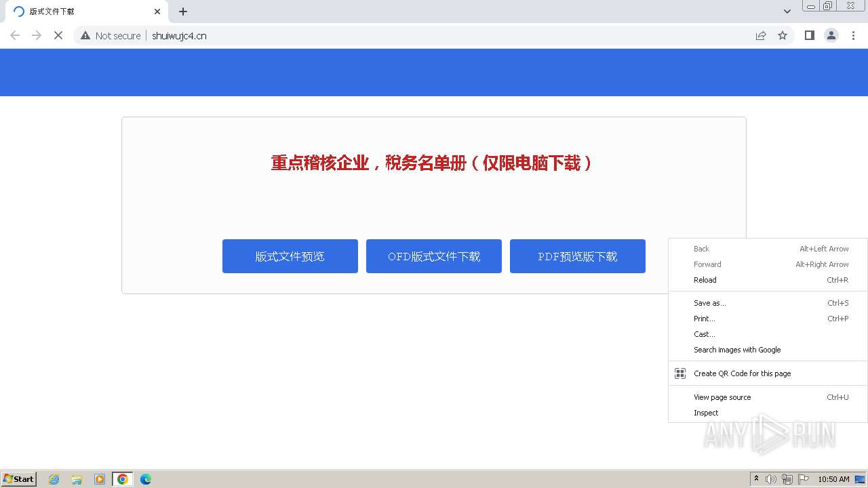868x488 pixels.
Task: Open the side panel icon
Action: [809, 35]
